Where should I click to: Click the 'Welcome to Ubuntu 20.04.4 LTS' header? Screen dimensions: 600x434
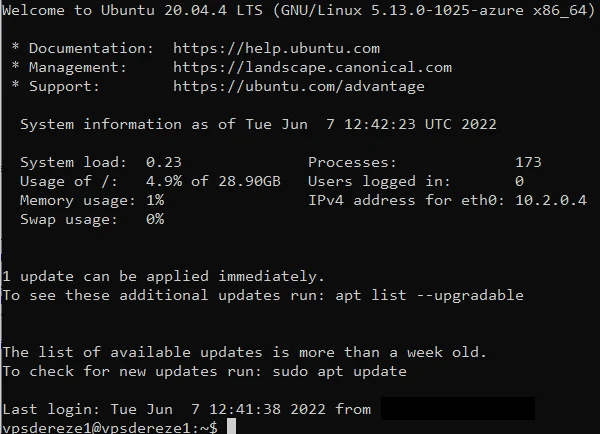tap(132, 10)
